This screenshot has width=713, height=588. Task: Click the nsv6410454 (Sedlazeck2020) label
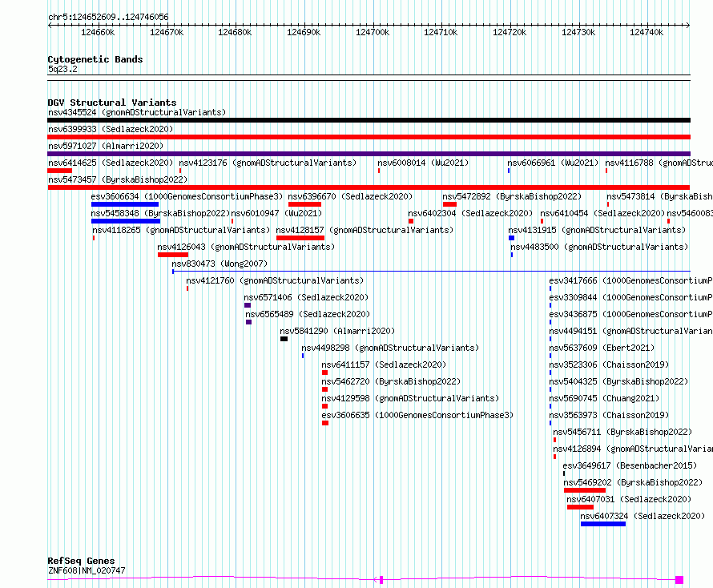602,213
